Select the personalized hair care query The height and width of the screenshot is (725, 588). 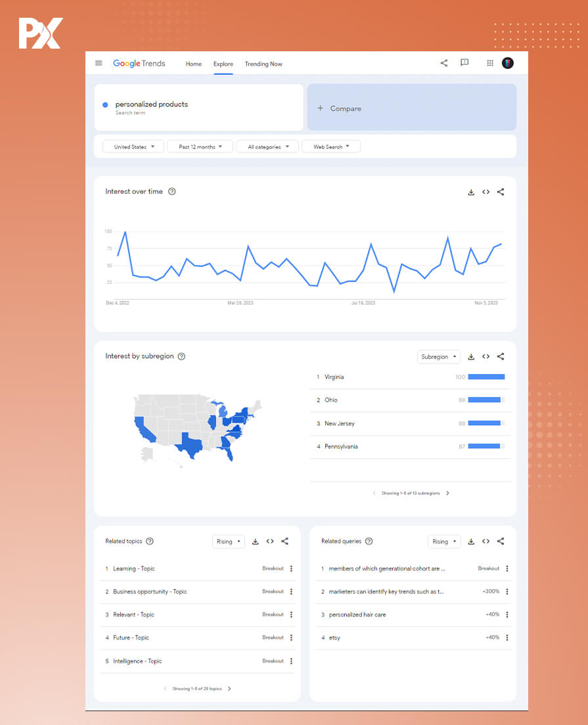pos(357,615)
